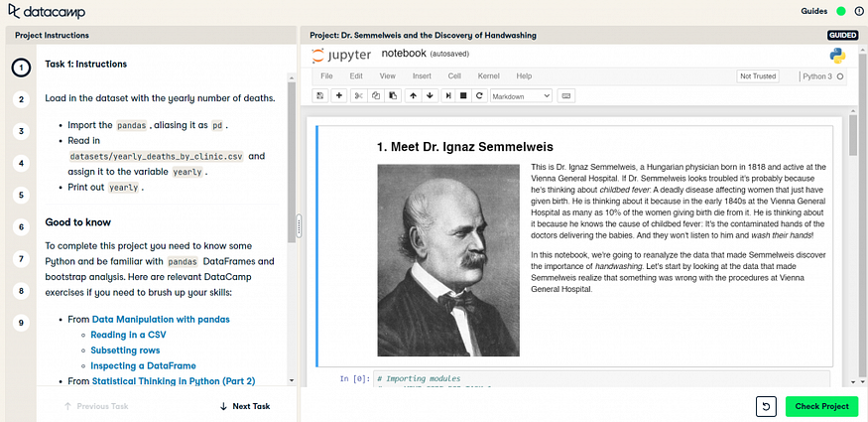
Task: Select task step 3 circle
Action: point(21,131)
